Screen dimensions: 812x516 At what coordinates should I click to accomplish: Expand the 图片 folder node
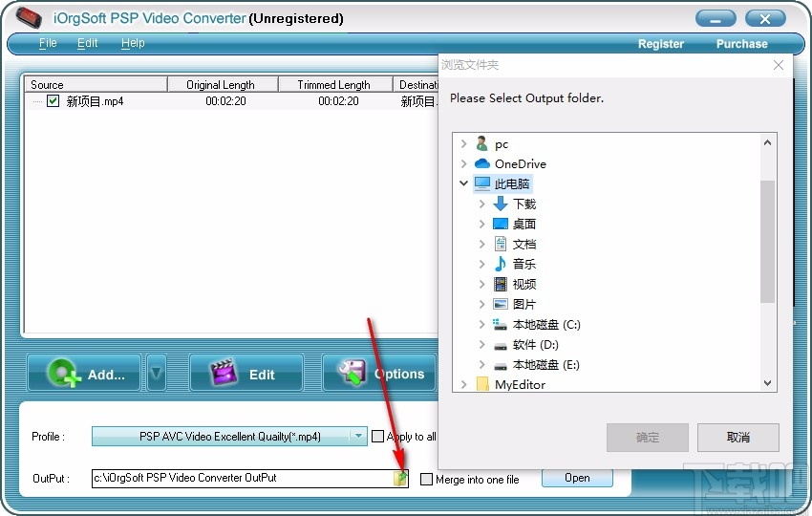[x=481, y=304]
